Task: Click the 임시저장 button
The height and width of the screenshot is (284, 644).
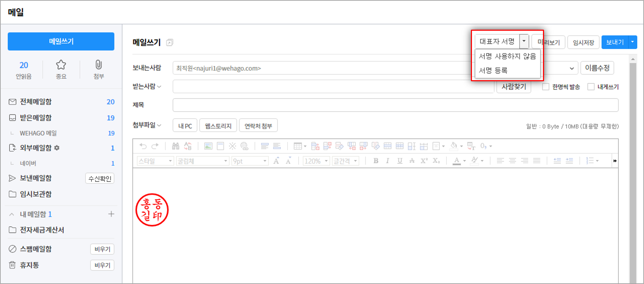Action: [x=583, y=42]
